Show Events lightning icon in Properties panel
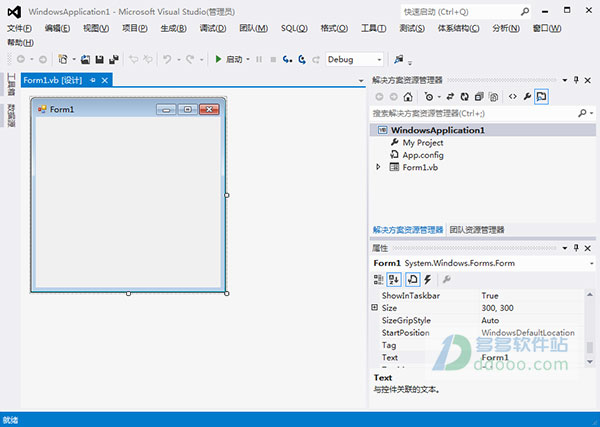600x427 pixels. pos(428,280)
